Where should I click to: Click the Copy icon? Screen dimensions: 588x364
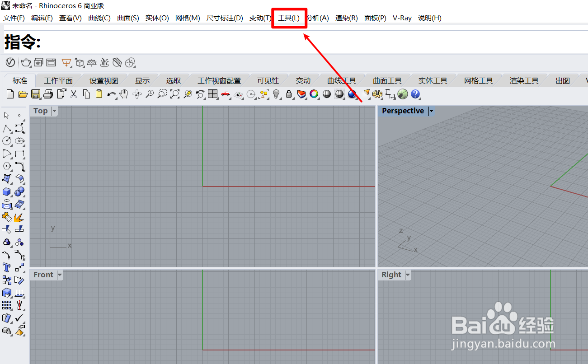point(86,94)
